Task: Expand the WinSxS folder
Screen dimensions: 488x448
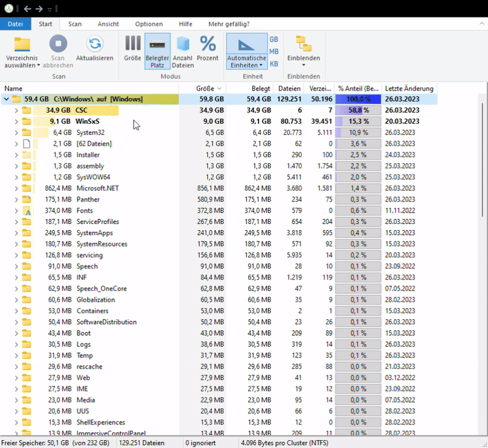Action: click(x=16, y=121)
